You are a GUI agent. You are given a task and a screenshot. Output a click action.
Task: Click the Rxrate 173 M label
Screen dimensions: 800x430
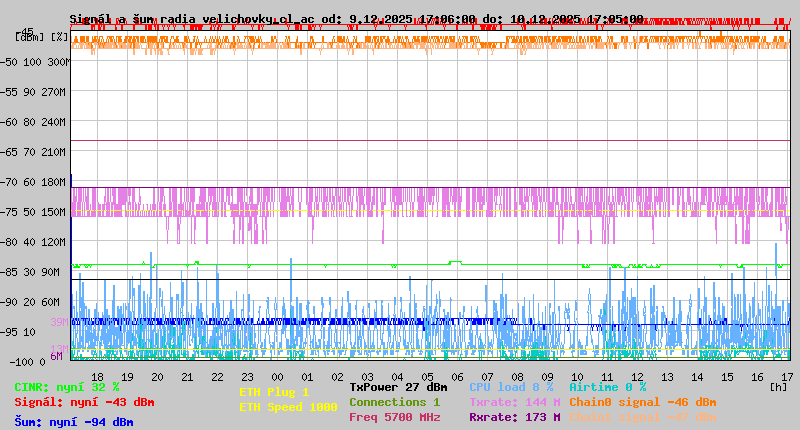[514, 417]
